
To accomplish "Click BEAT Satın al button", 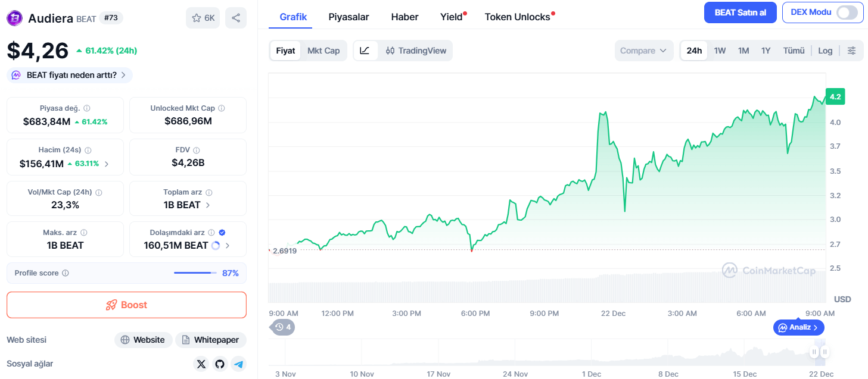I will (x=741, y=12).
